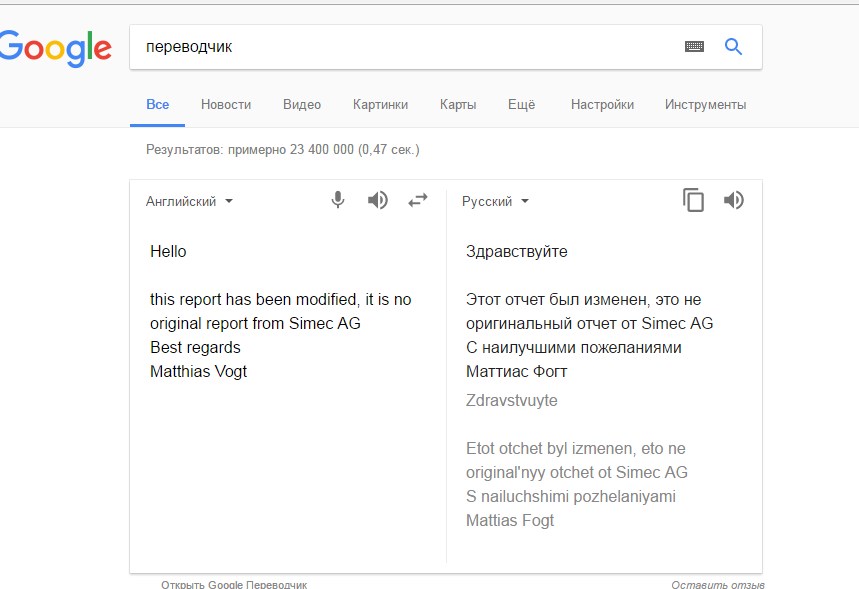The height and width of the screenshot is (589, 859).
Task: Open Настройки search settings
Action: pos(602,104)
